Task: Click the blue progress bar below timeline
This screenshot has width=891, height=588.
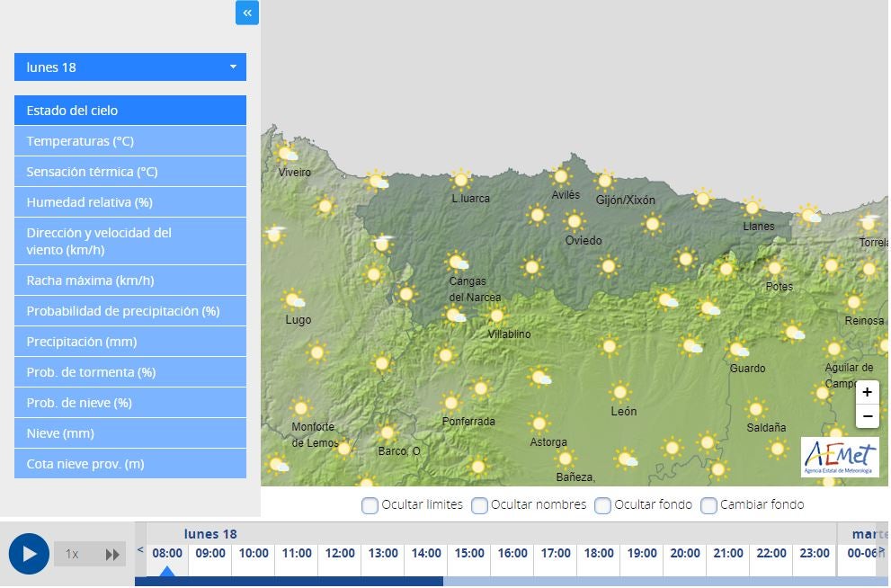Action: tap(288, 580)
